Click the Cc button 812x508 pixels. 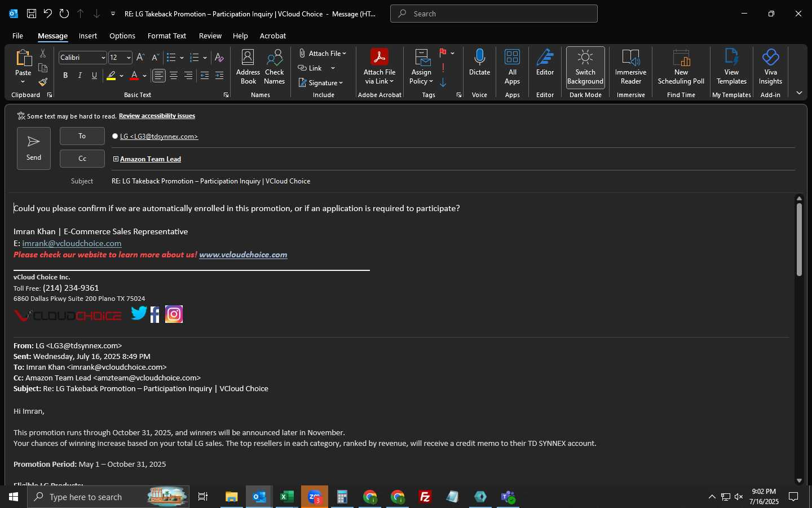[x=82, y=159]
